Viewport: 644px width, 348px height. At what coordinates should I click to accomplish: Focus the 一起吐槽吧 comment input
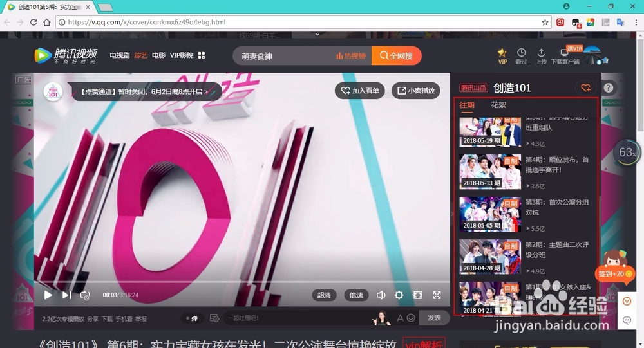pyautogui.click(x=296, y=318)
